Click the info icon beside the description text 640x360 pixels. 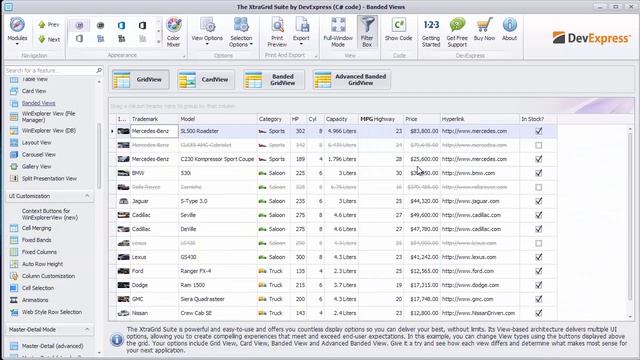tap(117, 340)
